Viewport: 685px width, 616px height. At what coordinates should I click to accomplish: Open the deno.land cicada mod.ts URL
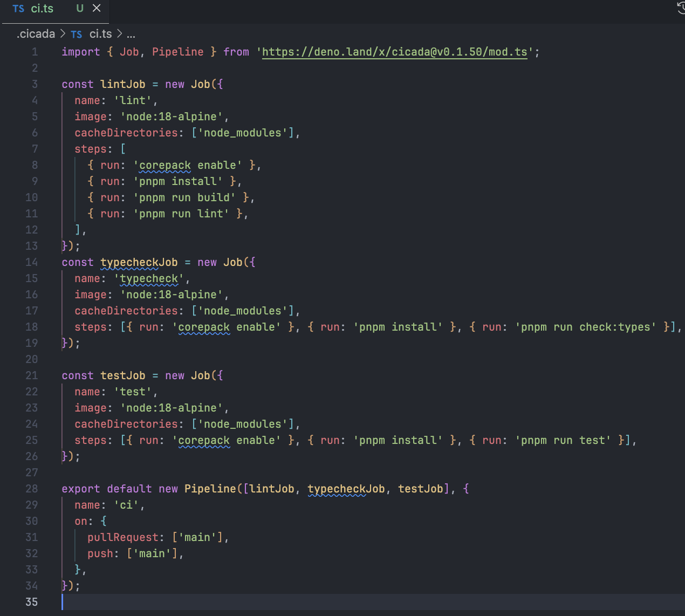click(394, 52)
